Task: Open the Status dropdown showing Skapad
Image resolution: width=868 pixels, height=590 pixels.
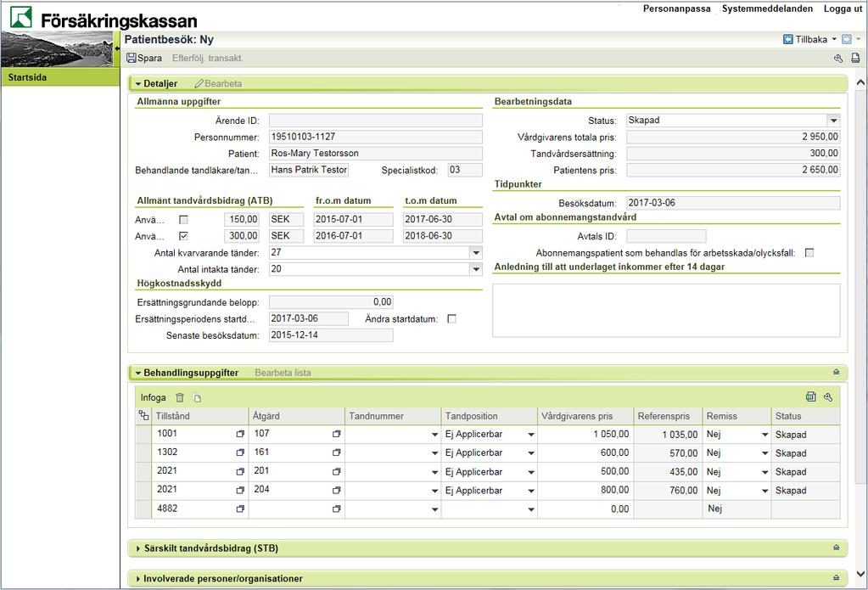Action: [834, 121]
